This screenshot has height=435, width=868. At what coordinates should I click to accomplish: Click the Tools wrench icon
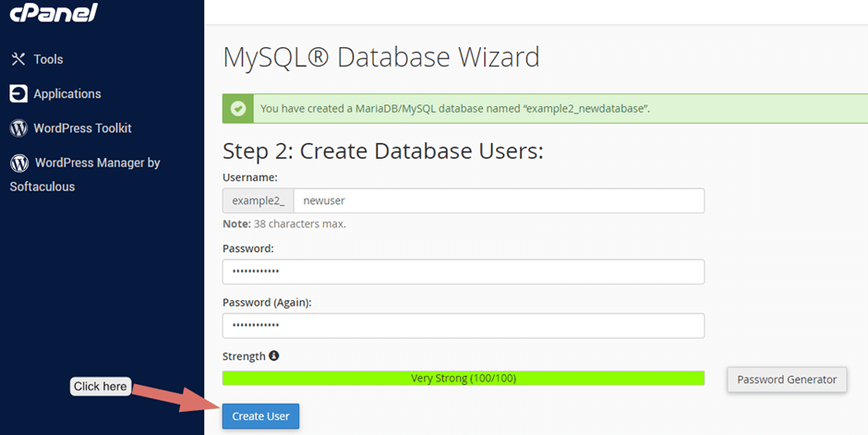(18, 59)
